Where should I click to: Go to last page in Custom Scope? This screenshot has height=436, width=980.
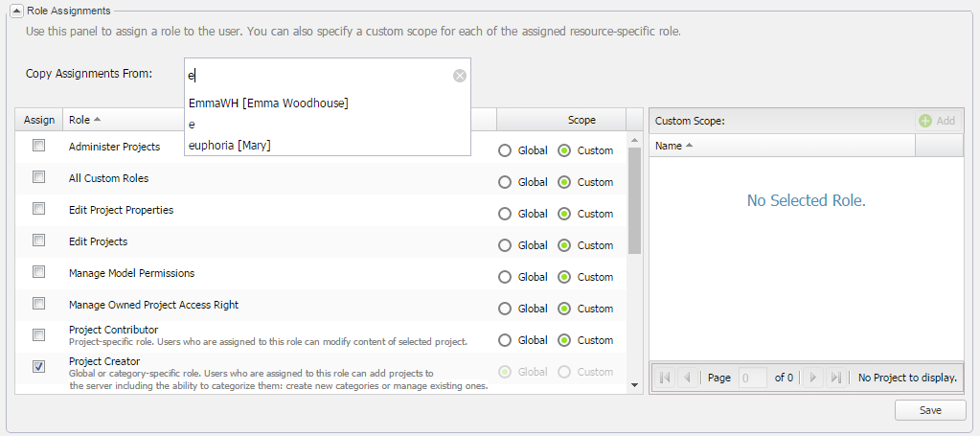pyautogui.click(x=834, y=378)
